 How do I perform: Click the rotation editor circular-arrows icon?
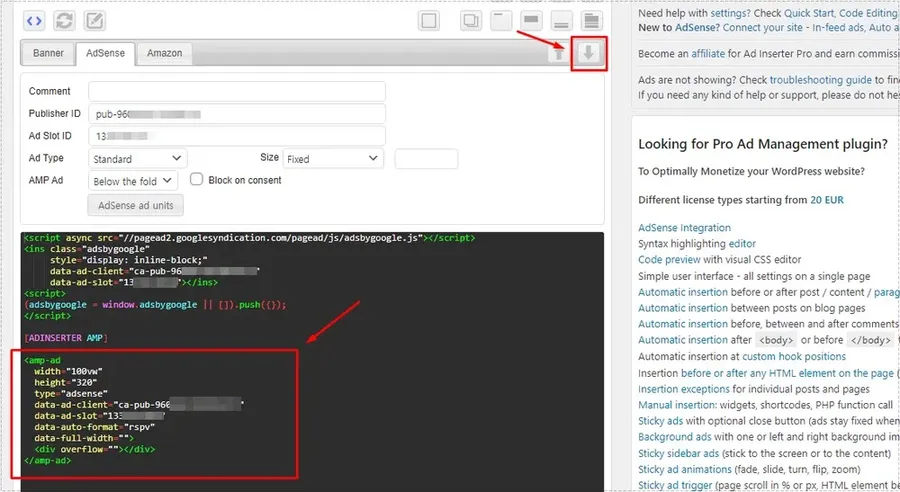[x=64, y=21]
